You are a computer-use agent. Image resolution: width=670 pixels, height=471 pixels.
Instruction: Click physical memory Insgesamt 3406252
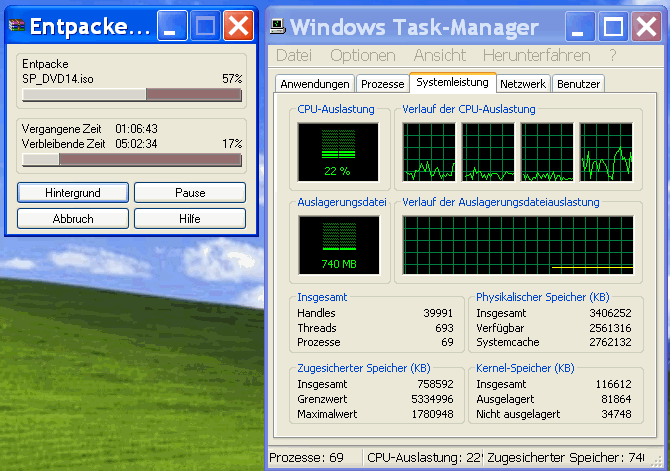pyautogui.click(x=610, y=313)
